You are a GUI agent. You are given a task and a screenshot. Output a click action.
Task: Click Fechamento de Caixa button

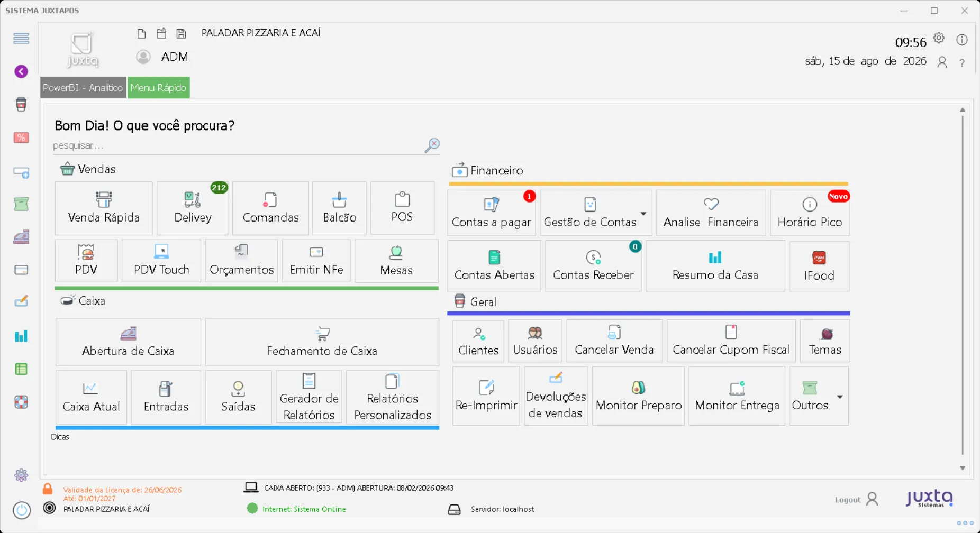[x=322, y=342]
